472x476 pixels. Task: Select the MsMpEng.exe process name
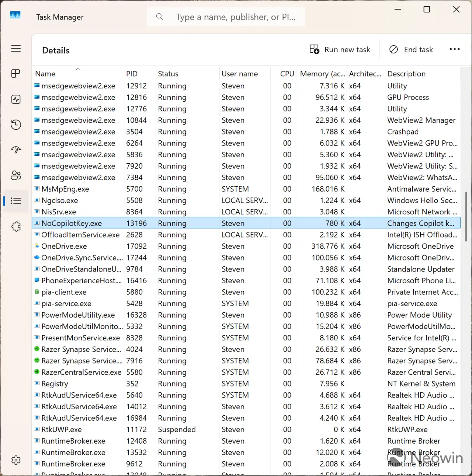click(x=65, y=189)
